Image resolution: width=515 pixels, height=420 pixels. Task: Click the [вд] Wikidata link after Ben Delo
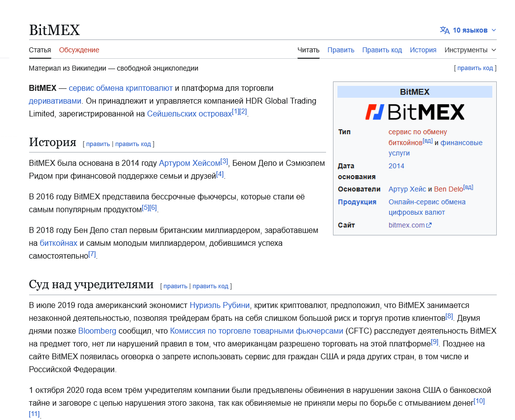pyautogui.click(x=468, y=188)
